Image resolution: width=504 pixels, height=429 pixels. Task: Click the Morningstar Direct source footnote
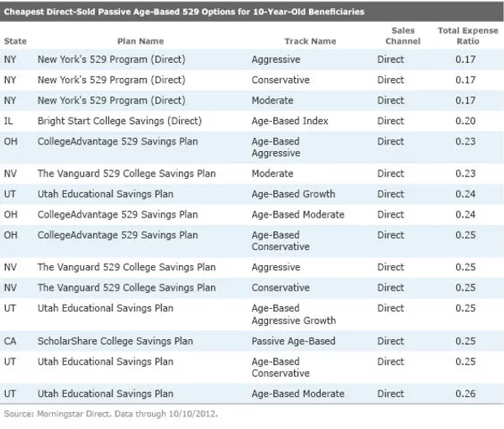click(113, 414)
